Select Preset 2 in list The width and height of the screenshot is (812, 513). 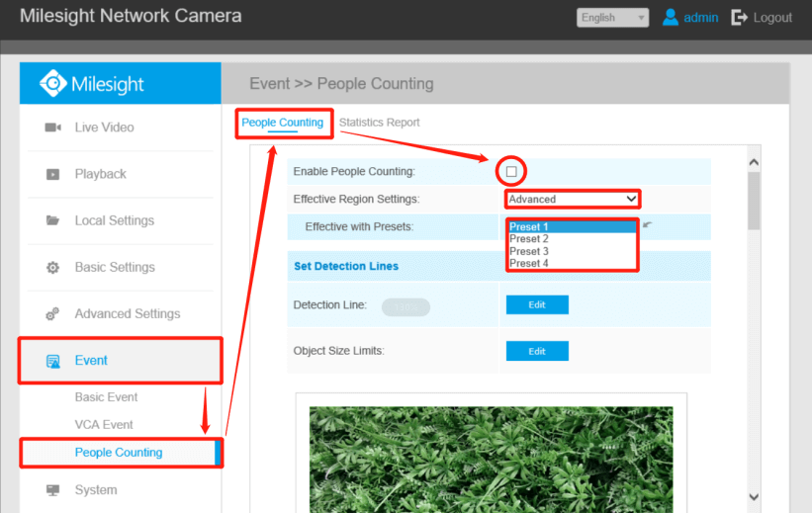click(573, 238)
